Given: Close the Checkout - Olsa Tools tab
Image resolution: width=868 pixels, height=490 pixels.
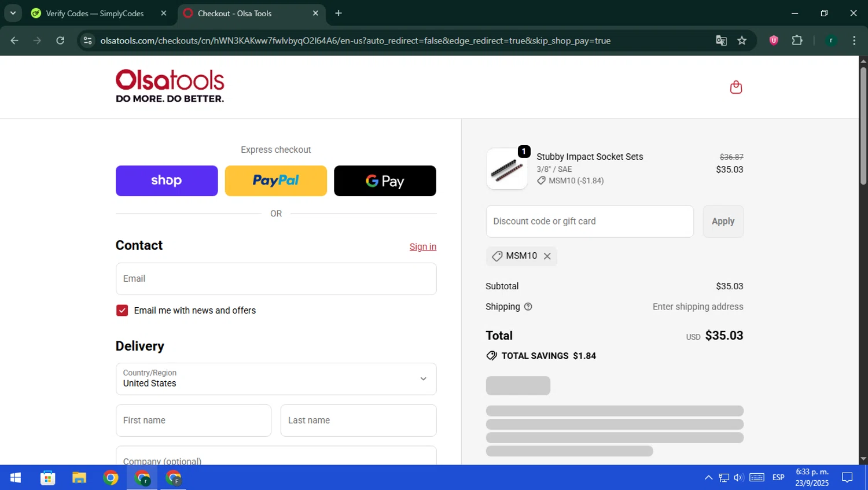Looking at the screenshot, I should [315, 13].
